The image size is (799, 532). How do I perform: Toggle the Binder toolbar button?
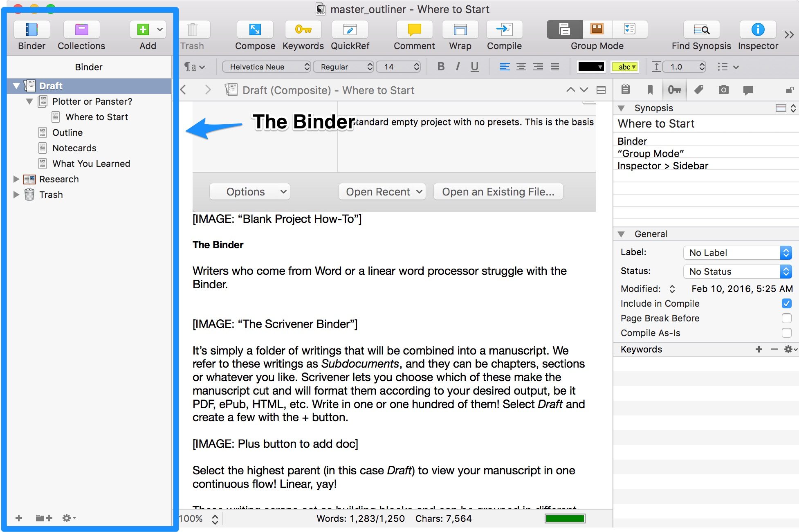[x=32, y=30]
